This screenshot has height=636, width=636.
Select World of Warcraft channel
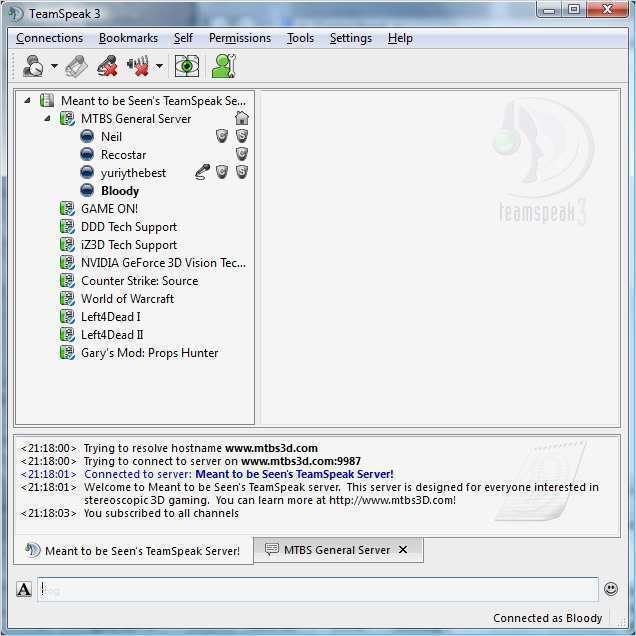[x=127, y=299]
